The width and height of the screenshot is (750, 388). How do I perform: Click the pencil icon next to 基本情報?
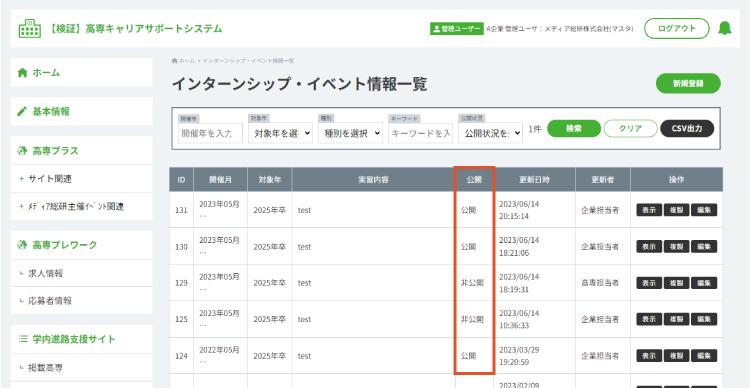click(x=22, y=111)
